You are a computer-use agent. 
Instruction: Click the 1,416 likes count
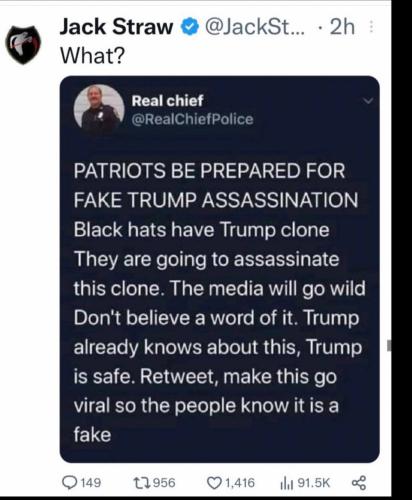point(240,483)
